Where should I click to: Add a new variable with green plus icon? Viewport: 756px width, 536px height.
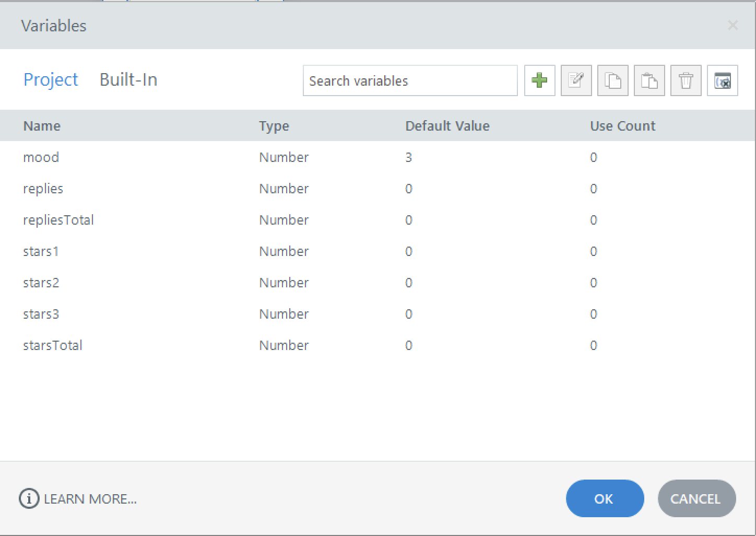[539, 80]
